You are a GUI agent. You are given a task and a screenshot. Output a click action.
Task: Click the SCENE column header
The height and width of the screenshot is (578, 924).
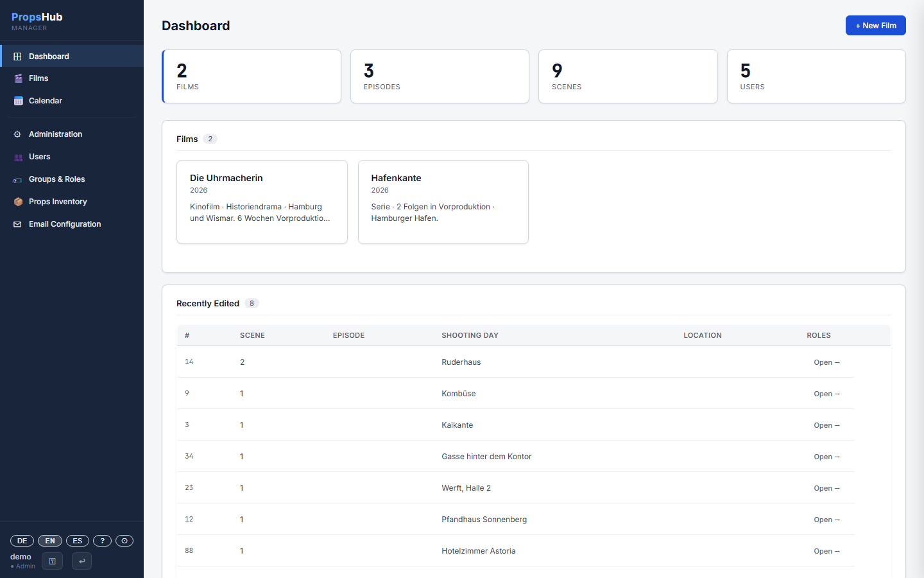pyautogui.click(x=252, y=335)
